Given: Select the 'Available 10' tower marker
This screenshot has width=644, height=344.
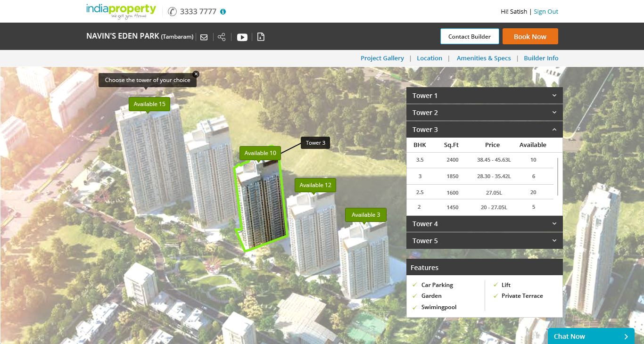Looking at the screenshot, I should coord(260,153).
